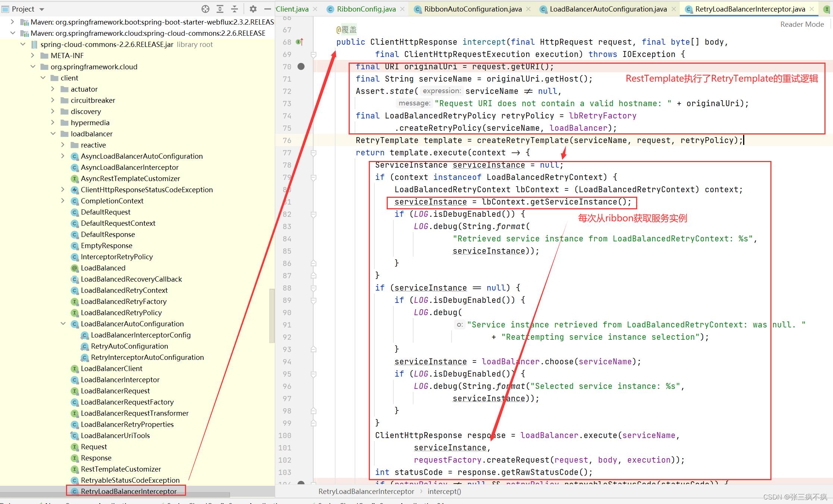Click the override method gutter icon at line 68
The height and width of the screenshot is (504, 833).
[299, 42]
